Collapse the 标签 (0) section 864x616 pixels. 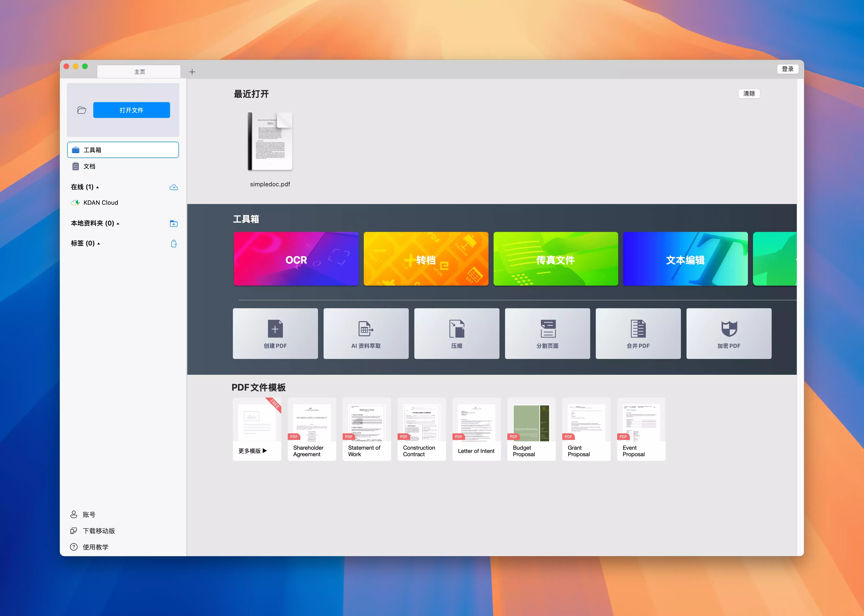99,244
